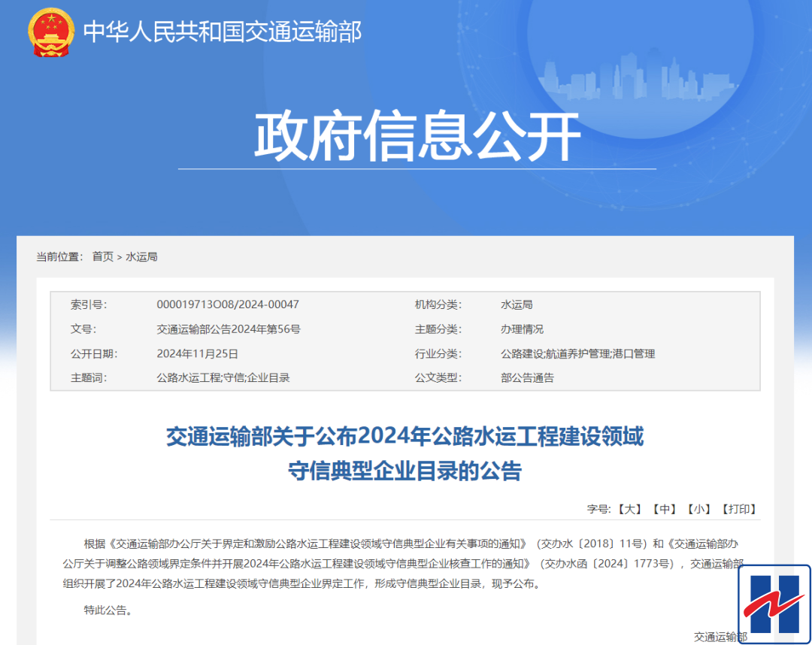Click the national emblem icon
This screenshot has height=645, width=812.
tap(51, 32)
